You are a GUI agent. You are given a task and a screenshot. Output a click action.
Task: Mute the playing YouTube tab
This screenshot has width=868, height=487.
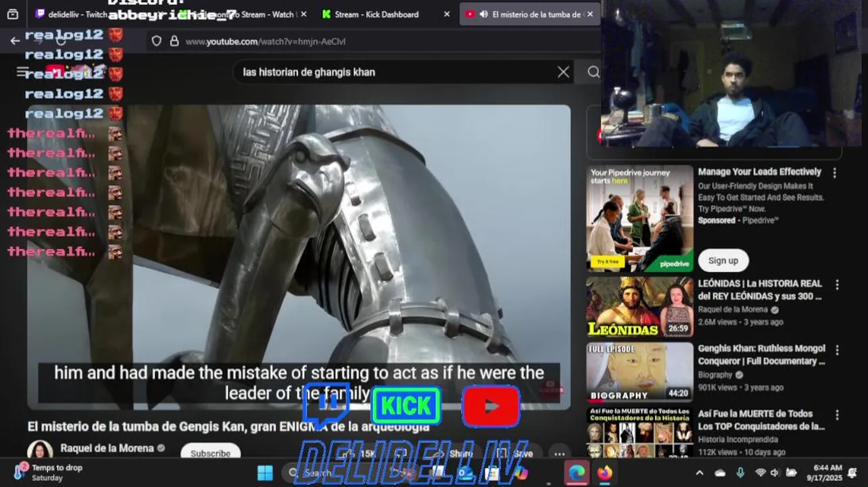coord(483,14)
